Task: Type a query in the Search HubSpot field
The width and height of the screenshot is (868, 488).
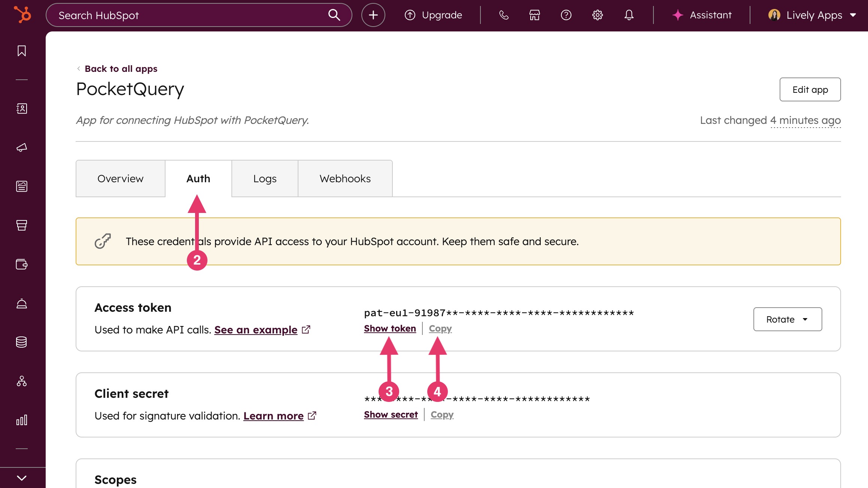Action: tap(187, 15)
